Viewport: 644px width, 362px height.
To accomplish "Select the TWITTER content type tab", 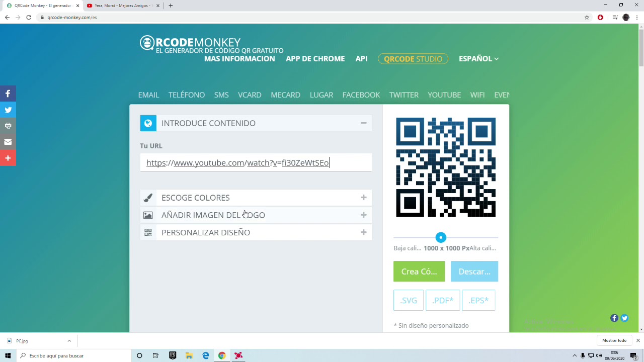I will tap(404, 95).
